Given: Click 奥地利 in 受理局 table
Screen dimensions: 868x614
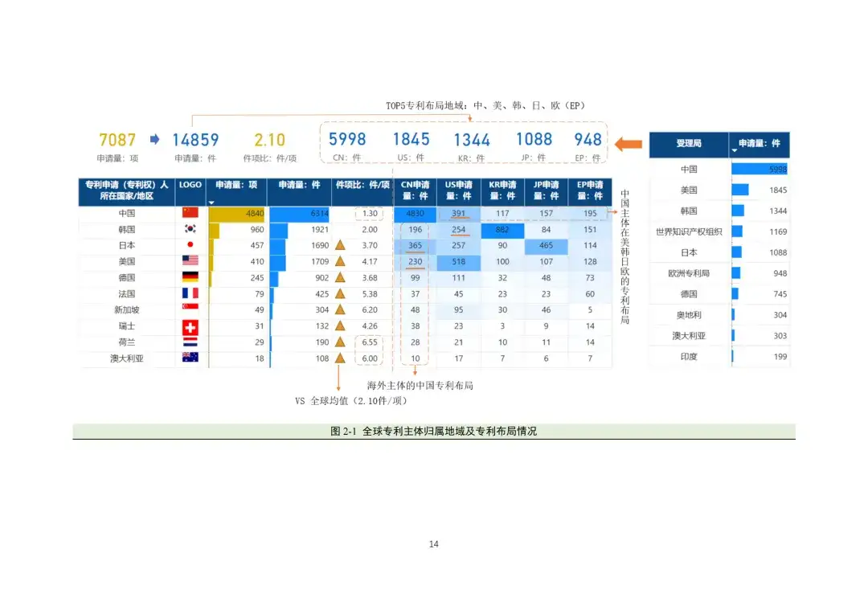Looking at the screenshot, I should [689, 315].
